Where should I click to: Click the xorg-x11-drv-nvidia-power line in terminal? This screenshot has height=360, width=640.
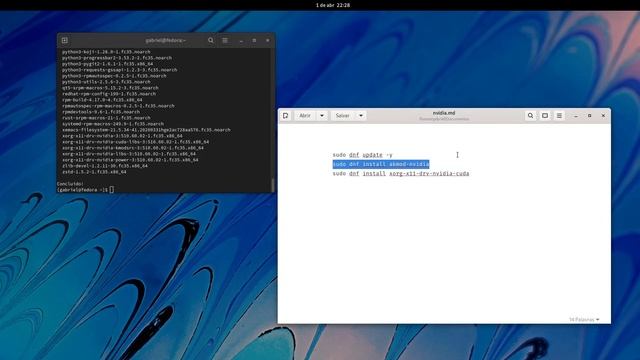[130, 160]
